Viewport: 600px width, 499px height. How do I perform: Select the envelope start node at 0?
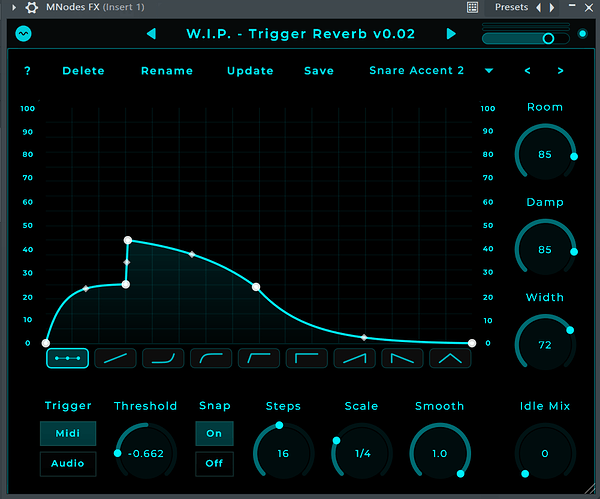(46, 343)
